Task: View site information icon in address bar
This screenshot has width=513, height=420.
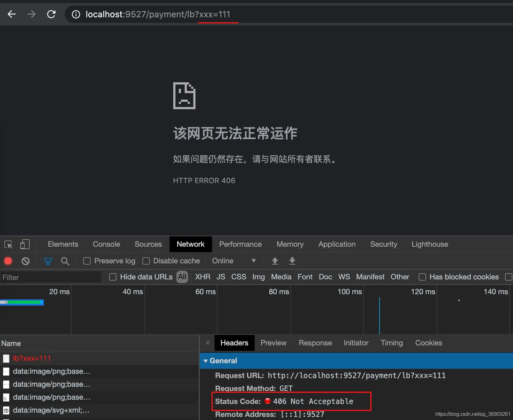Action: point(76,14)
